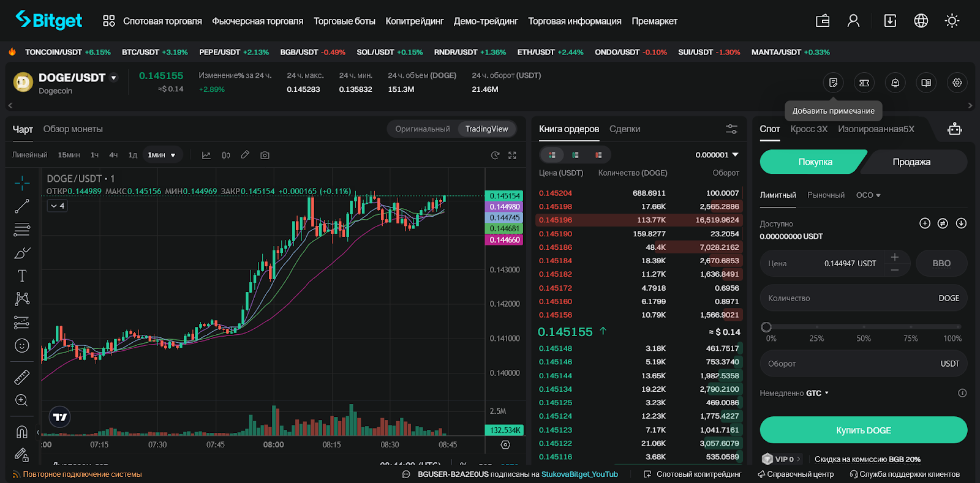The width and height of the screenshot is (980, 483).
Task: Expand the chart to fullscreen
Action: click(512, 155)
